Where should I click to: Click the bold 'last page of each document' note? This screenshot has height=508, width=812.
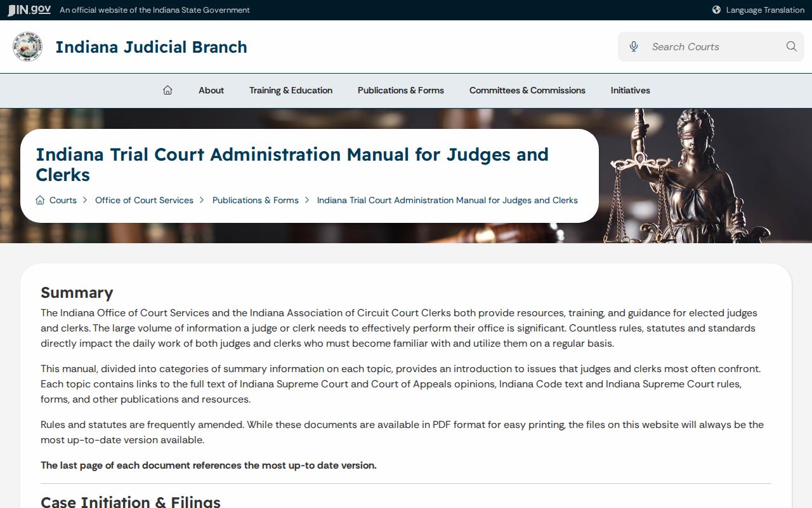pyautogui.click(x=209, y=465)
